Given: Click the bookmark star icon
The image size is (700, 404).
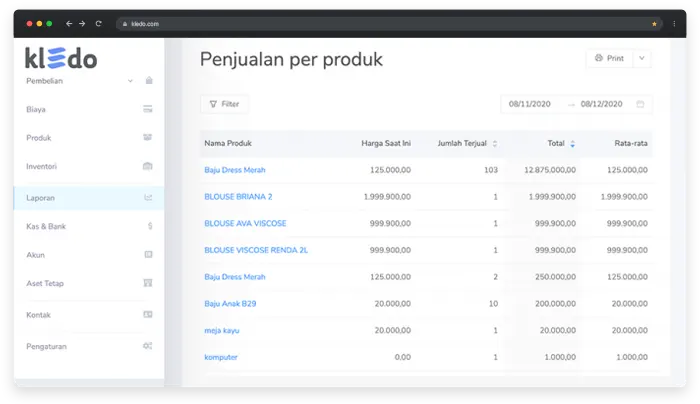Looking at the screenshot, I should coord(654,24).
